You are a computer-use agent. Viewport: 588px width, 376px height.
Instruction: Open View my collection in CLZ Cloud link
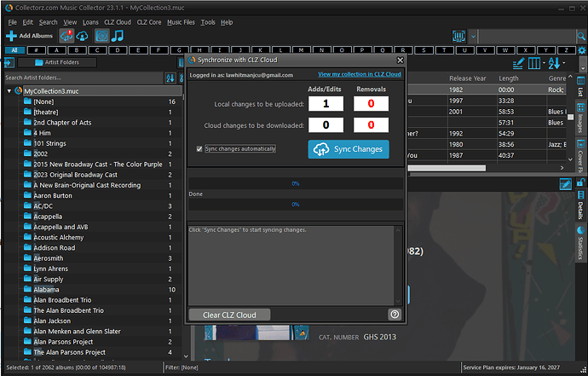coord(360,74)
